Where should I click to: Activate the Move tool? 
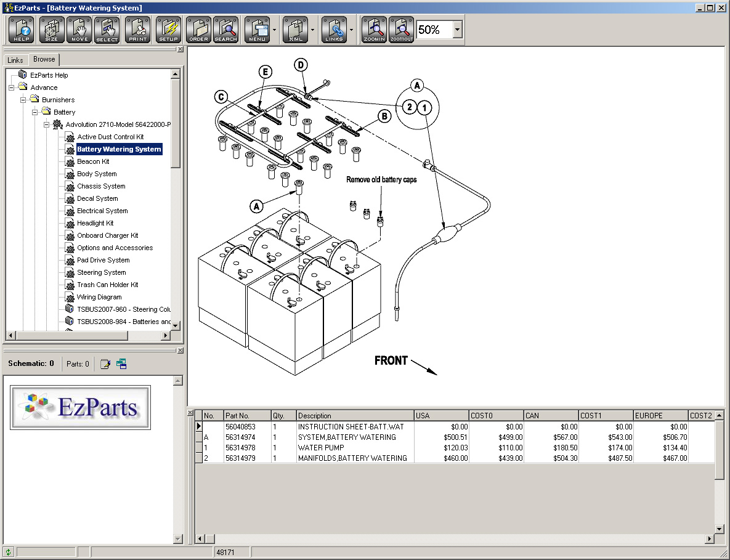pos(79,30)
